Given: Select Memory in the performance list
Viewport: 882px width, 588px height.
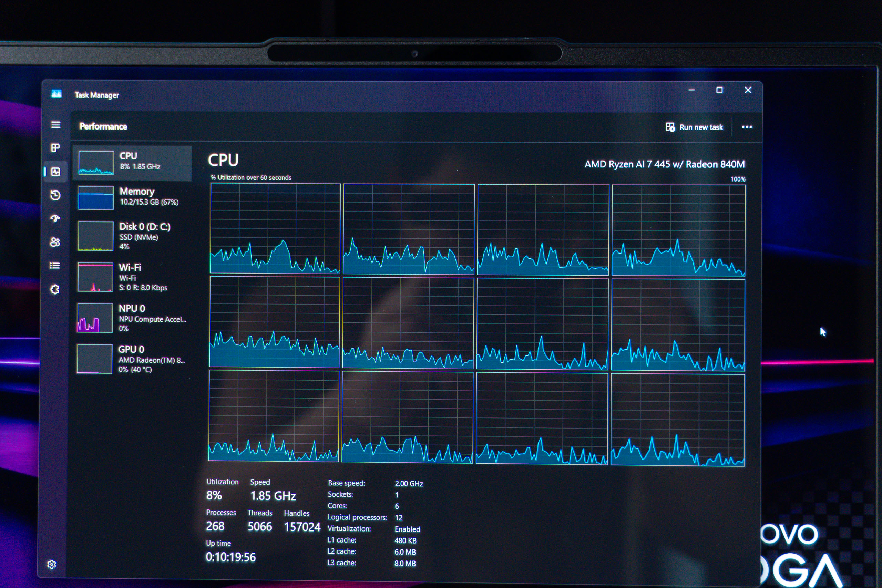Looking at the screenshot, I should (132, 198).
